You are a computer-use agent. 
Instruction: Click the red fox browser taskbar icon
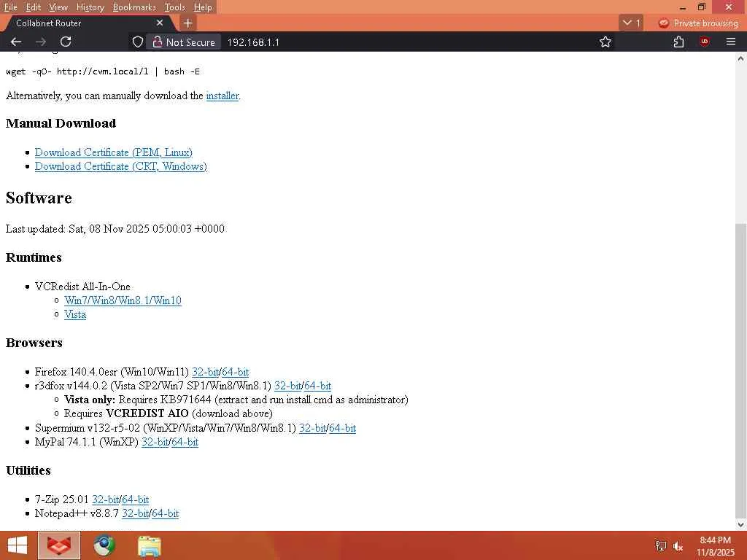pyautogui.click(x=59, y=545)
